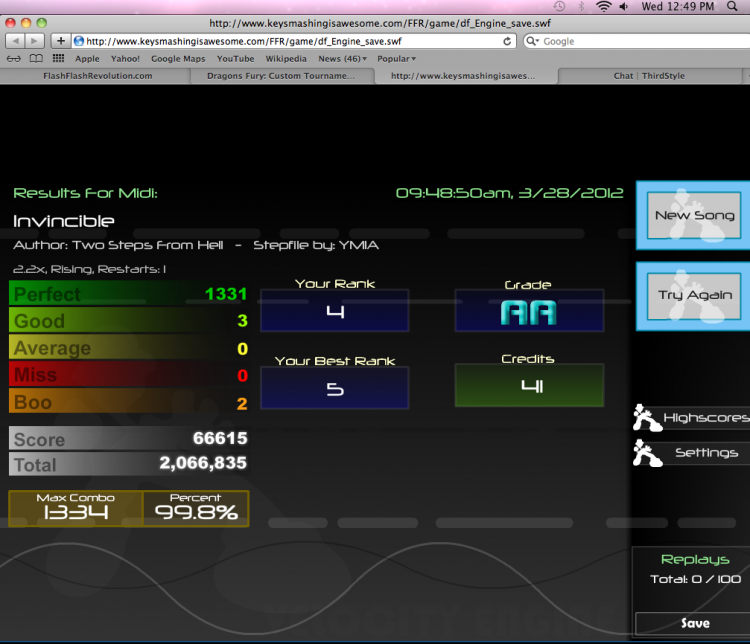Click the browser back arrow button
The width and height of the screenshot is (750, 644).
click(15, 41)
